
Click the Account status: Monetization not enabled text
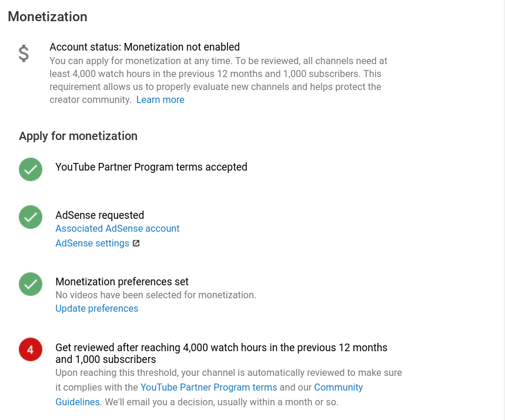click(x=145, y=47)
